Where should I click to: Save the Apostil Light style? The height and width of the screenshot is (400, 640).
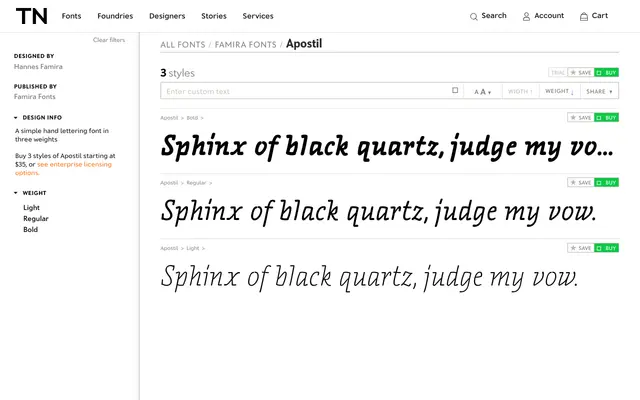(x=581, y=248)
